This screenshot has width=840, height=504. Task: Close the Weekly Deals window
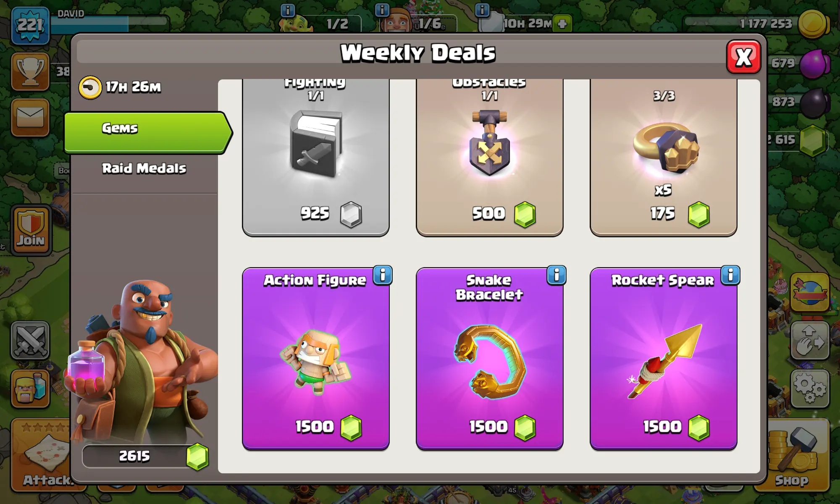743,57
